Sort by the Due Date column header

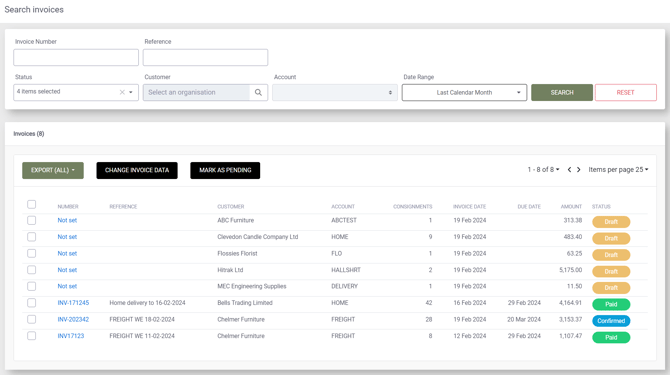[529, 207]
